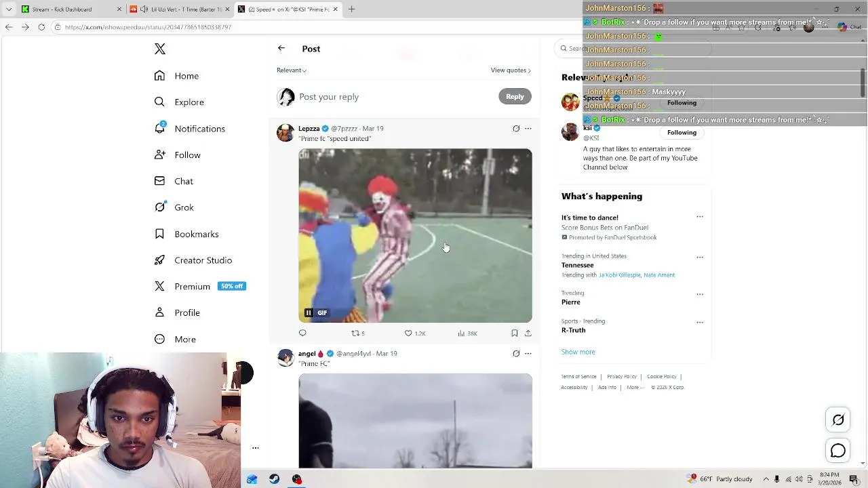The height and width of the screenshot is (488, 868).
Task: Open Ja'Kobi Gillespie trending link
Action: point(619,275)
